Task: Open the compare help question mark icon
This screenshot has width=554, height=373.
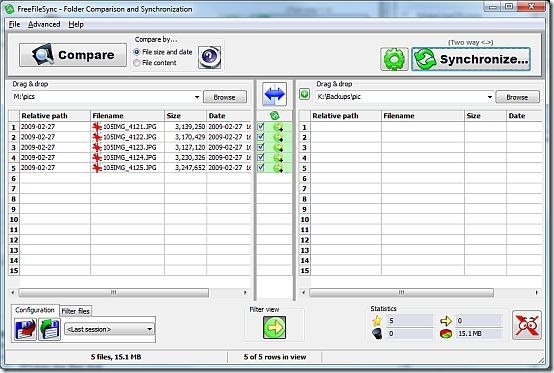Action: [210, 57]
